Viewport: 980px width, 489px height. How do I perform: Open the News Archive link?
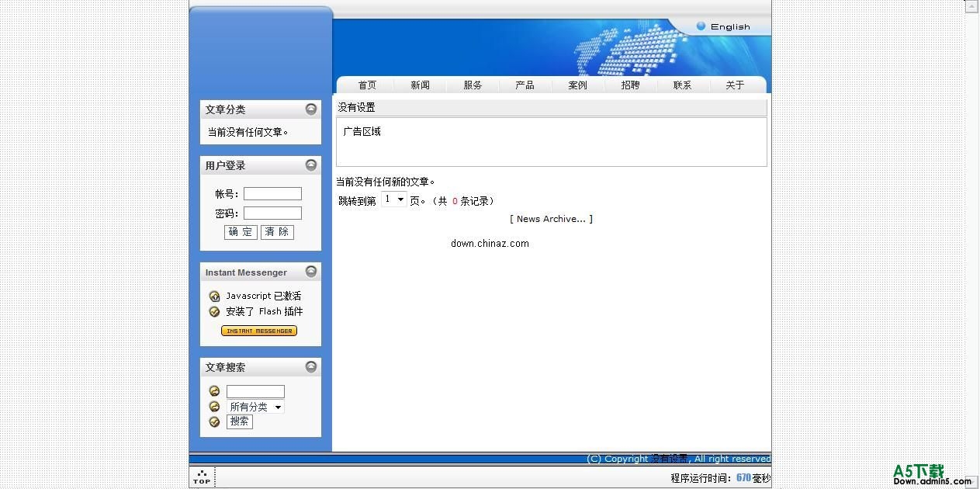(551, 218)
